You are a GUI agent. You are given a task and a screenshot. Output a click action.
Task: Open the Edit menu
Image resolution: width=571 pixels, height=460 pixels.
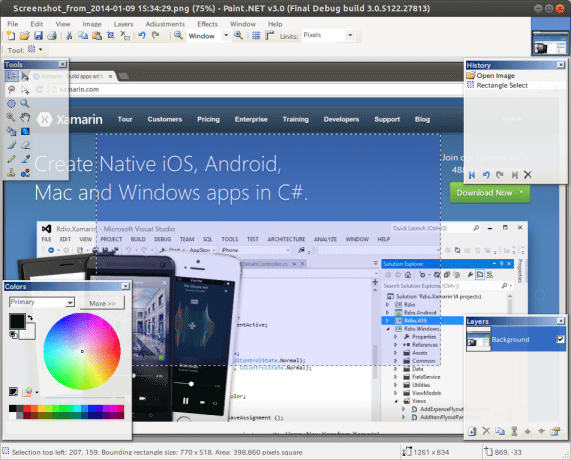tap(36, 24)
